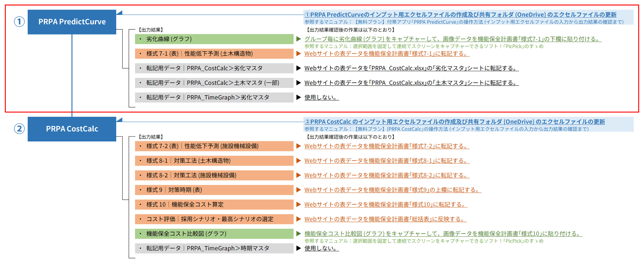Click the orange arrow beside 様式 8-1

298,161
